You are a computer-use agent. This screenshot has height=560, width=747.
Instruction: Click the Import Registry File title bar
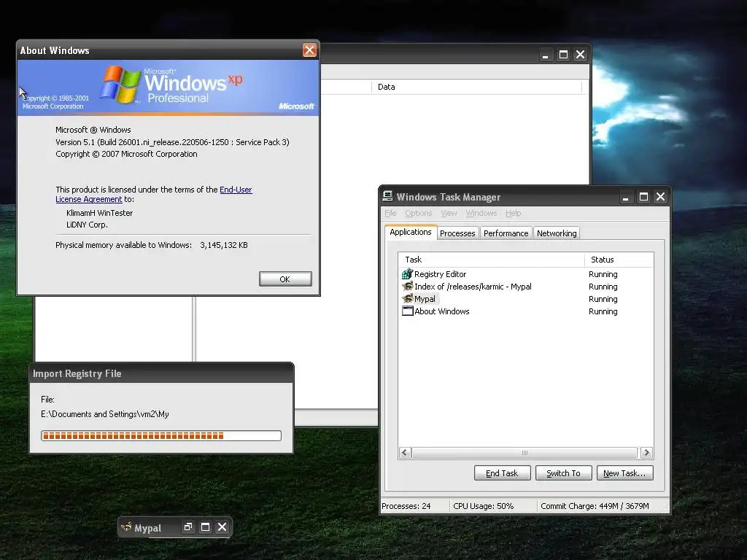coord(161,373)
